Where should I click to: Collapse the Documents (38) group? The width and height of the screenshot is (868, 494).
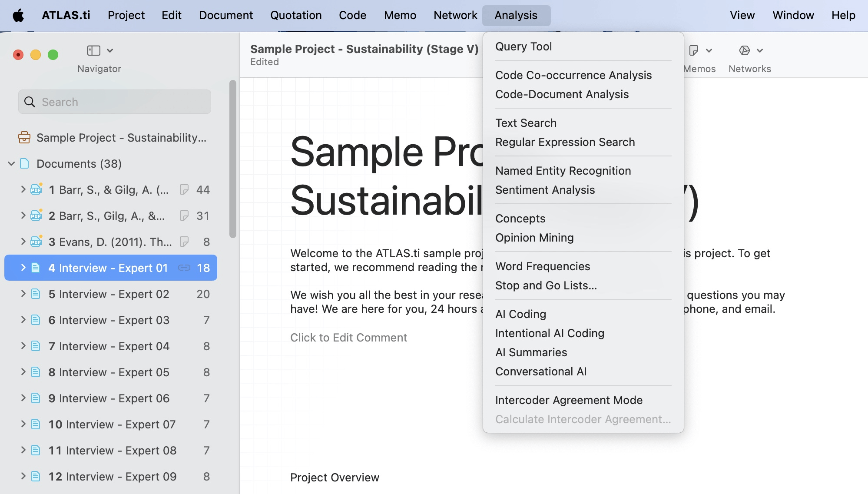(11, 163)
